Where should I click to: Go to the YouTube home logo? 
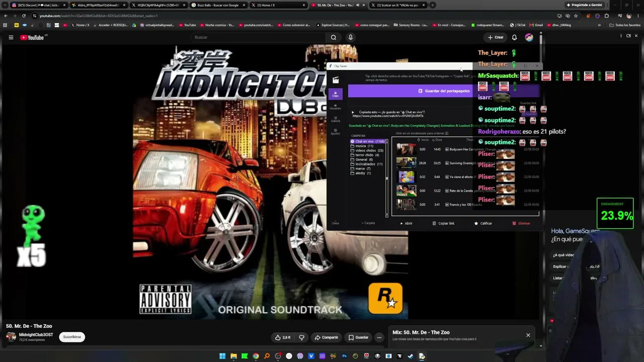pos(33,37)
